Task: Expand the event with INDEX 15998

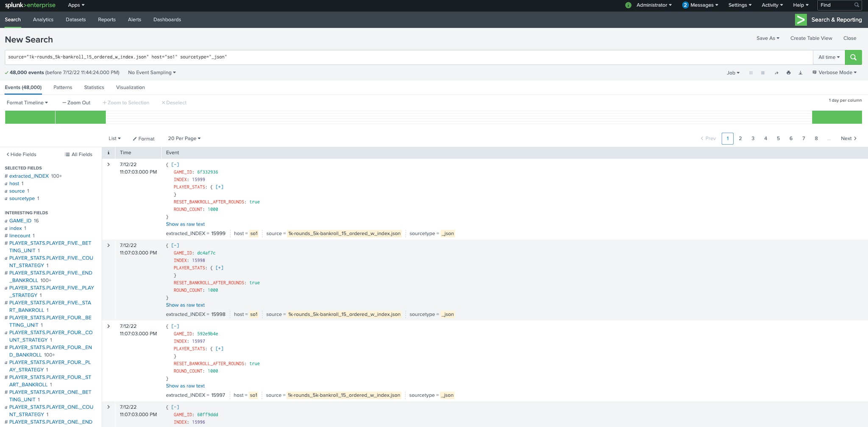Action: 108,245
